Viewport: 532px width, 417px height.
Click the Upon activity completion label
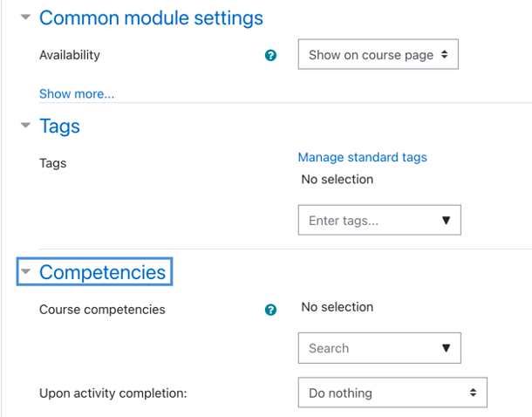[x=113, y=393]
